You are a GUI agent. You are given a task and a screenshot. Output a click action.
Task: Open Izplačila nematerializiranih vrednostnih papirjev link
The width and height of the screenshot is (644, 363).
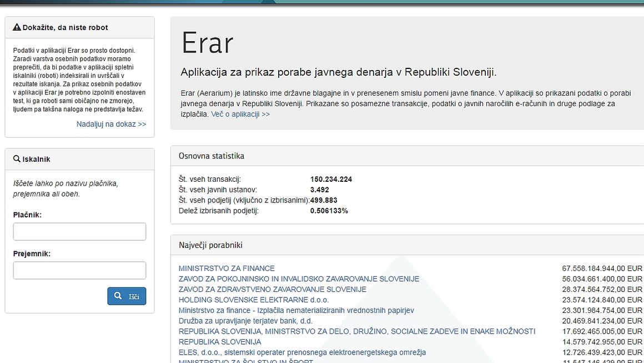tap(296, 310)
